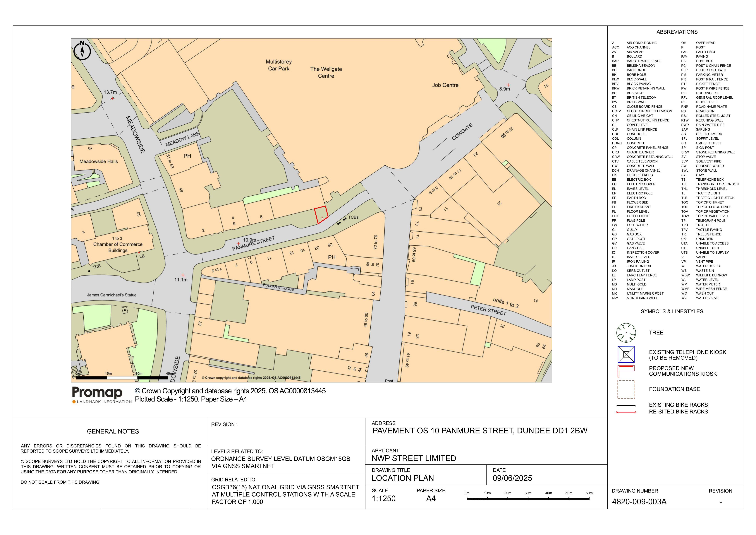Click the date '09/06/2025'
The height and width of the screenshot is (535, 756).
512,478
